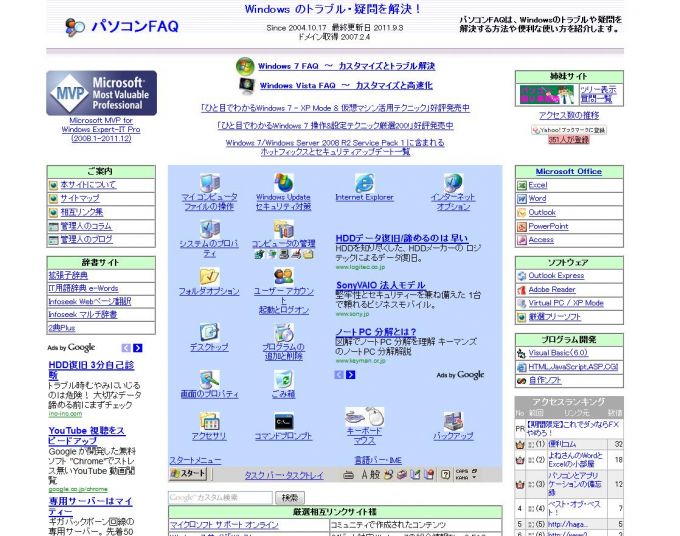Open the Internet Explorer icon

pos(364,183)
